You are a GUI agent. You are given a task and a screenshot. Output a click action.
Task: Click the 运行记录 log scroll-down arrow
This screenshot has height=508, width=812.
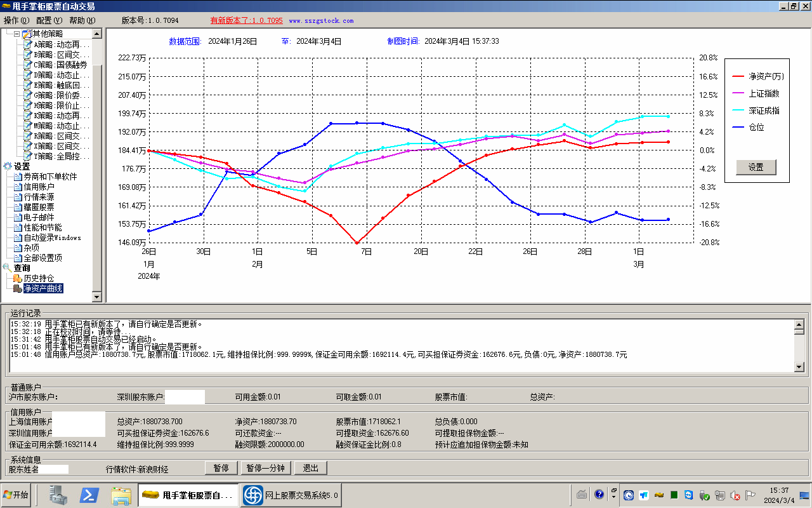coord(799,366)
